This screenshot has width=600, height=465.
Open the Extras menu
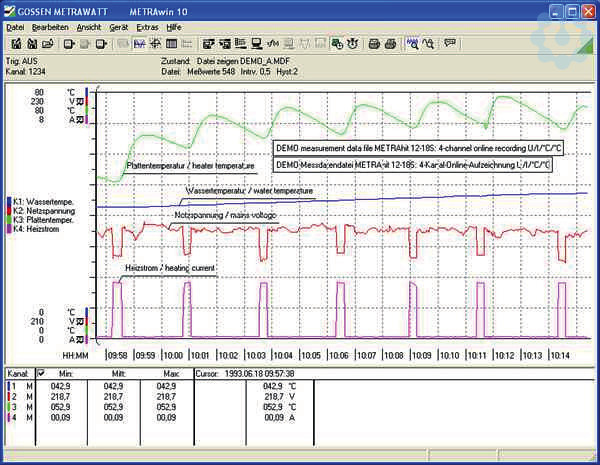147,28
